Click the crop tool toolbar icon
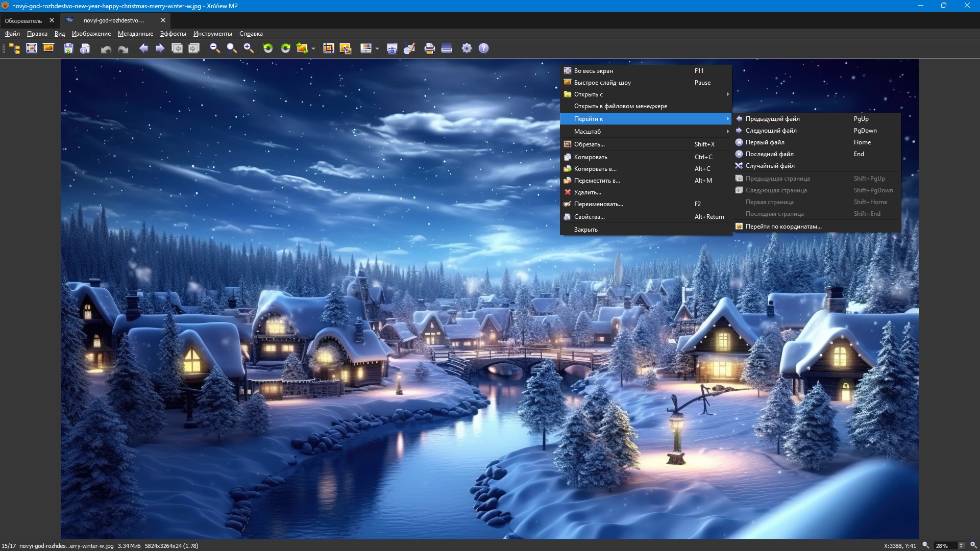The image size is (980, 551). point(329,48)
